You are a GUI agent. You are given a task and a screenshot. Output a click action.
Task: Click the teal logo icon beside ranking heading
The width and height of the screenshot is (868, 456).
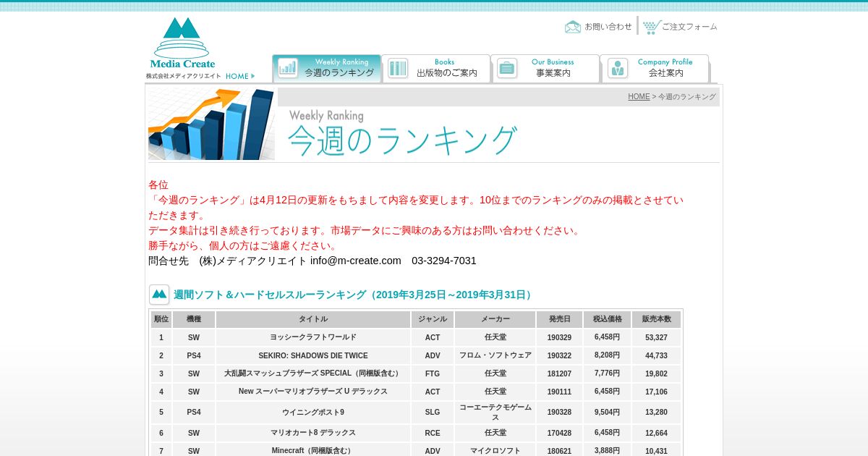(x=159, y=295)
